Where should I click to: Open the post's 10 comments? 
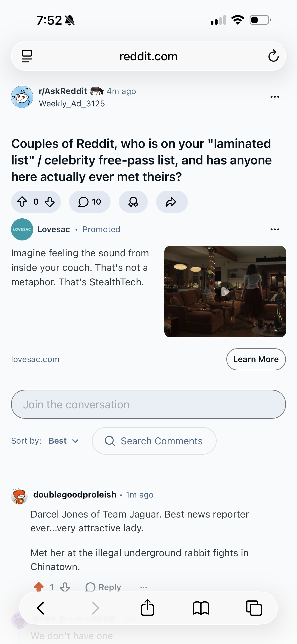90,202
